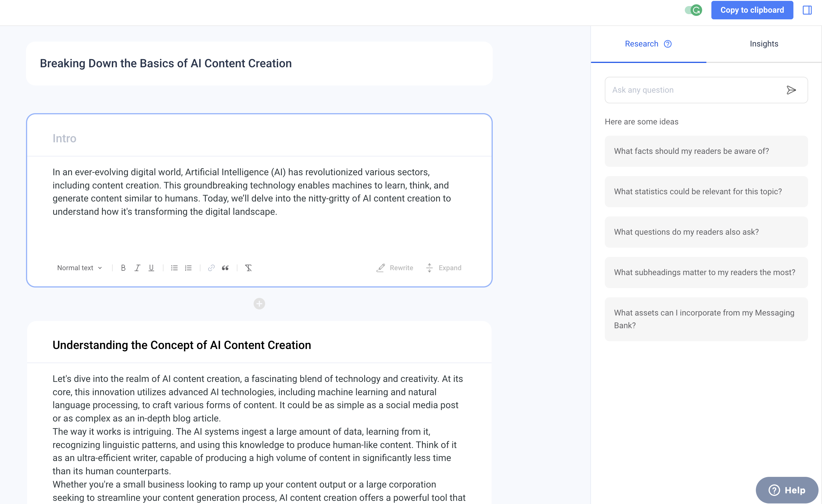Image resolution: width=822 pixels, height=504 pixels.
Task: Add a new section with plus button
Action: tap(259, 304)
